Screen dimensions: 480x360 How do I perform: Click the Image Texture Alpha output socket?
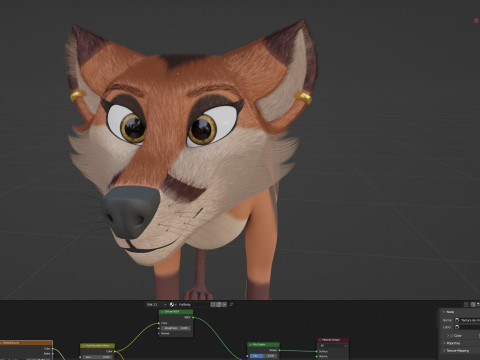point(53,354)
